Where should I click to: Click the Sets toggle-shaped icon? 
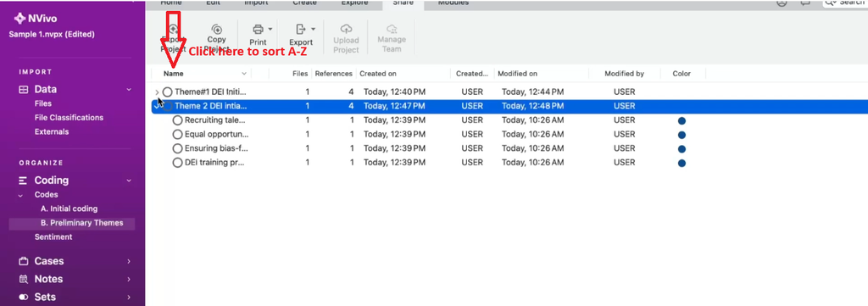[23, 298]
